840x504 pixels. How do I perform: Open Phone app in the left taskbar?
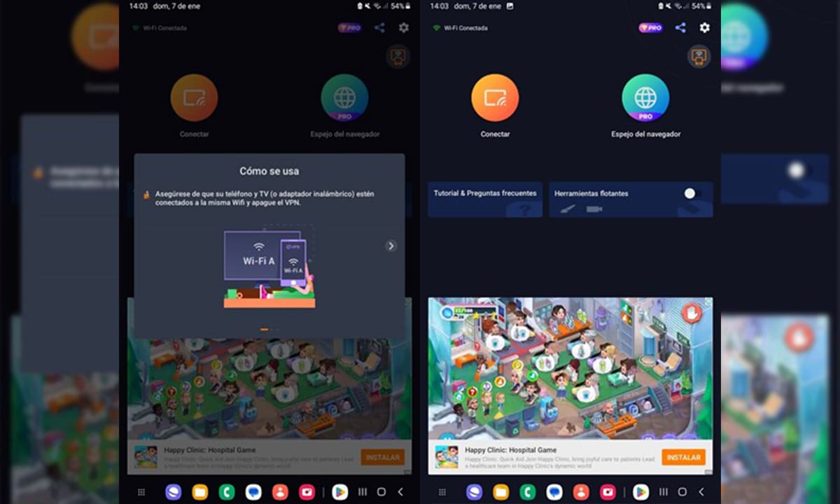[227, 492]
